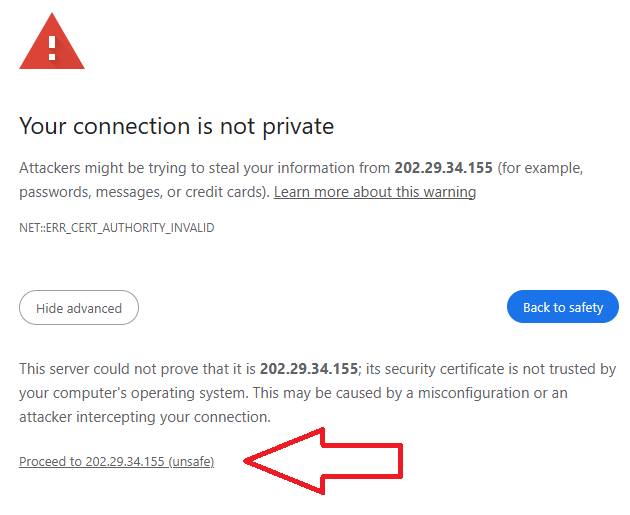Click the Your connection is not private heading
This screenshot has height=515, width=630.
176,127
